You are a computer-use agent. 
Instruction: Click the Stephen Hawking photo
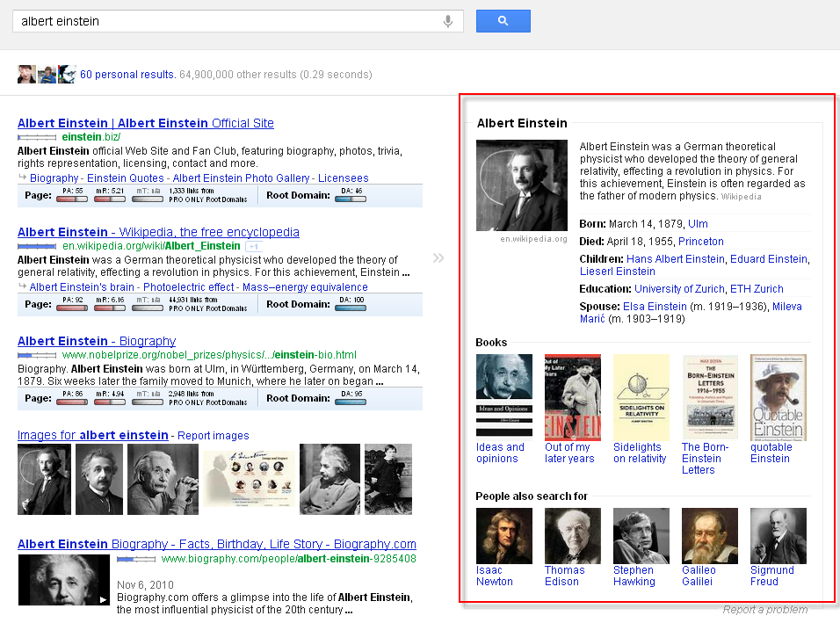pyautogui.click(x=641, y=535)
